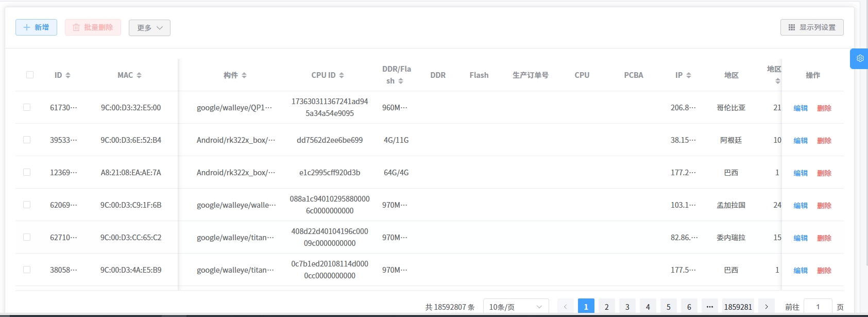The image size is (868, 317).
Task: Jump to last page 1859281
Action: pyautogui.click(x=738, y=307)
